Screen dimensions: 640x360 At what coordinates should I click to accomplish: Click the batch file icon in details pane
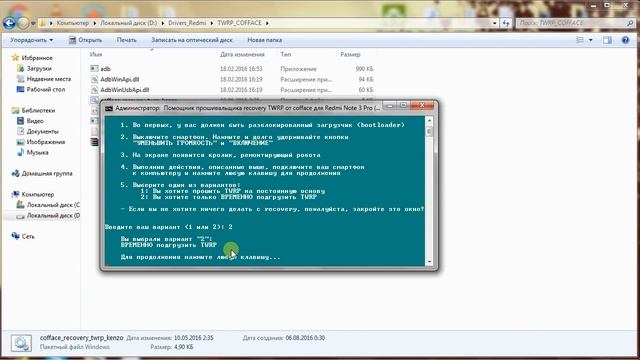click(x=21, y=342)
